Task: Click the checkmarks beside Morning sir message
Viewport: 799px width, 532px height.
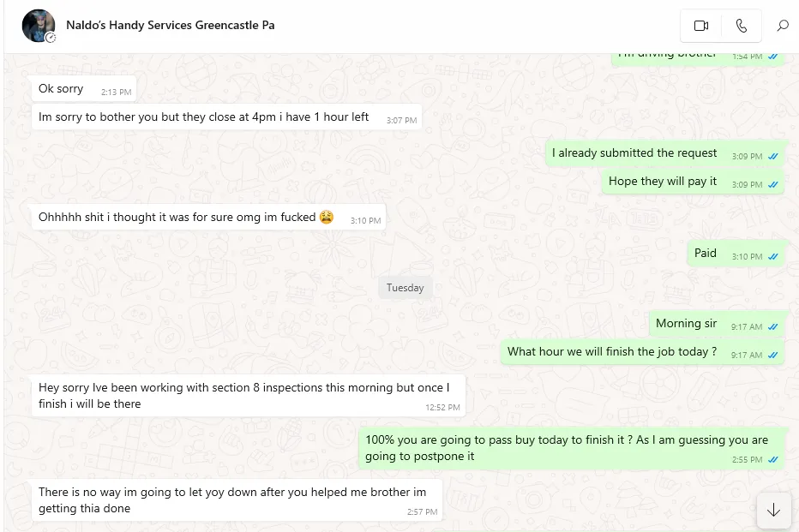Action: (771, 327)
